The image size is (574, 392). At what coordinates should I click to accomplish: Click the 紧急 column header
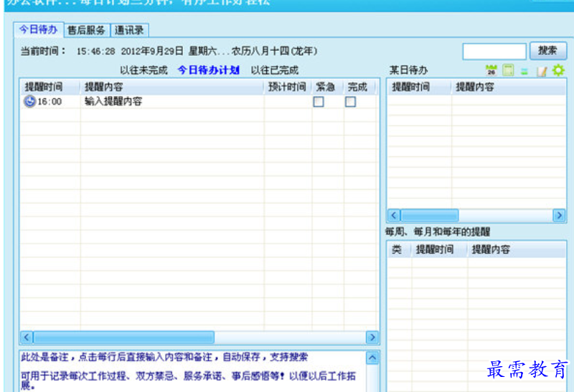click(x=328, y=87)
